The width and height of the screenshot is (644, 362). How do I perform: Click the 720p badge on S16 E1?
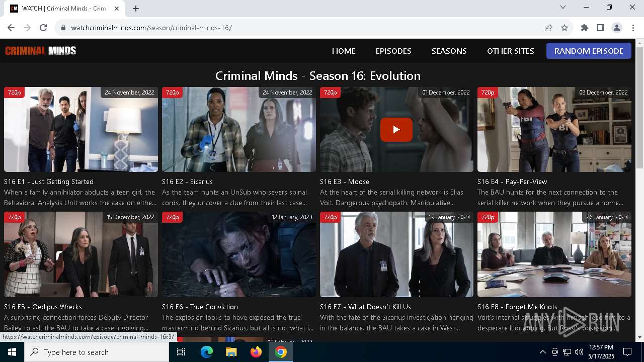pos(14,93)
